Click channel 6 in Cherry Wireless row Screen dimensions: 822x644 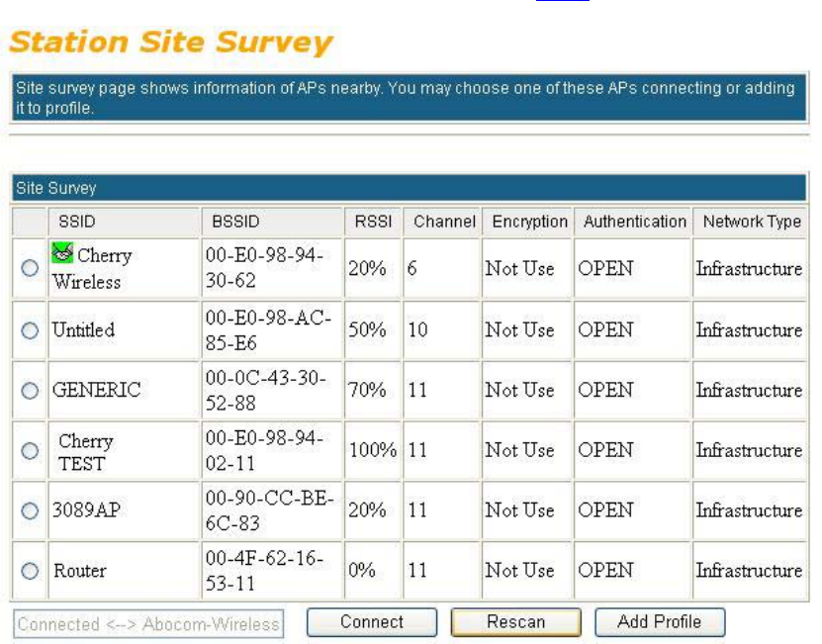pyautogui.click(x=412, y=268)
